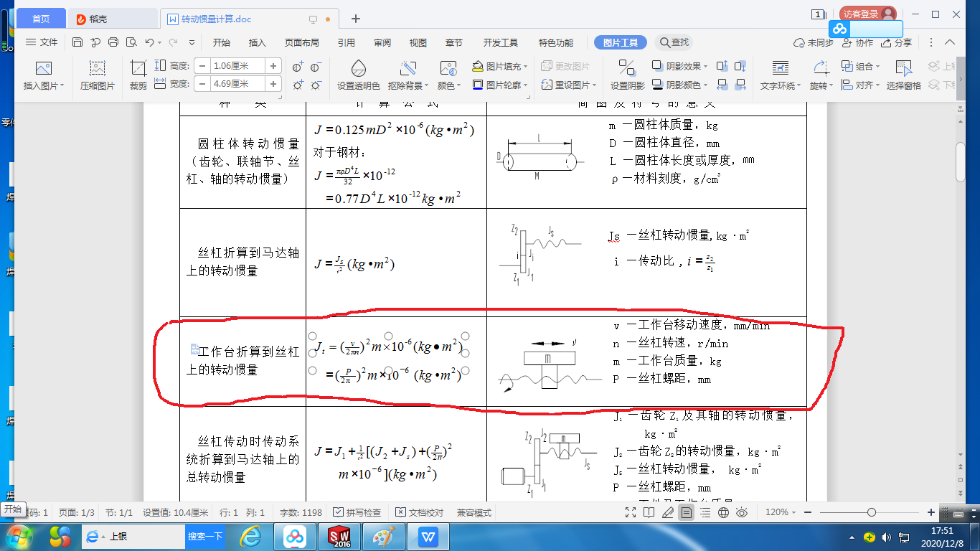Open the Selection Pane (选择窗格)
Image resolution: width=980 pixels, height=551 pixels.
[x=903, y=75]
